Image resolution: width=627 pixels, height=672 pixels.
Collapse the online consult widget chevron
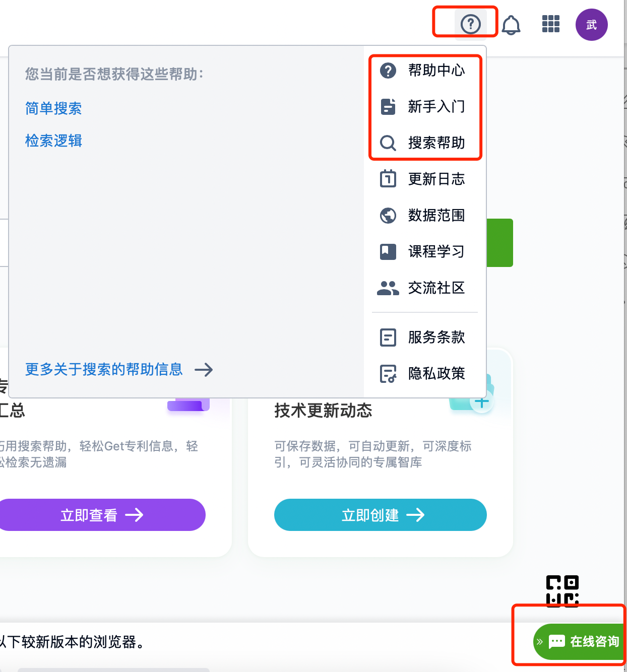click(540, 642)
